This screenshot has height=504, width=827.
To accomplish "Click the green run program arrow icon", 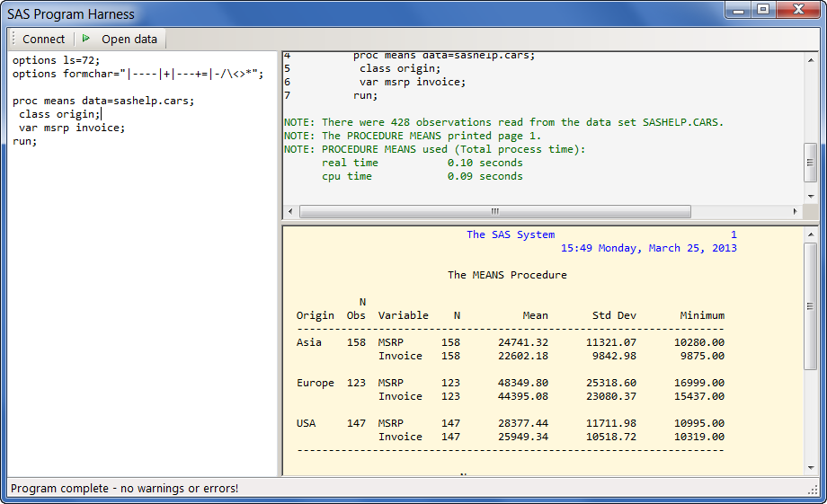I will [86, 39].
